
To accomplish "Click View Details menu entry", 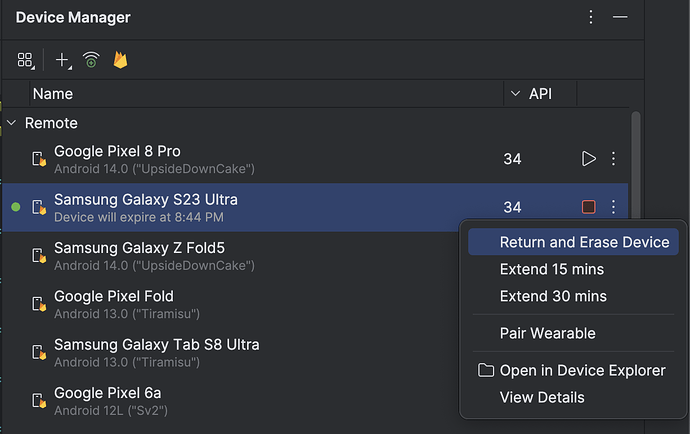I will 542,397.
